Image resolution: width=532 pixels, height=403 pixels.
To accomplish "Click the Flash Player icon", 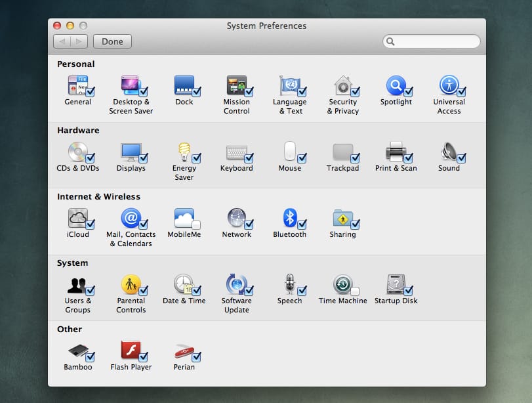I will coord(131,350).
